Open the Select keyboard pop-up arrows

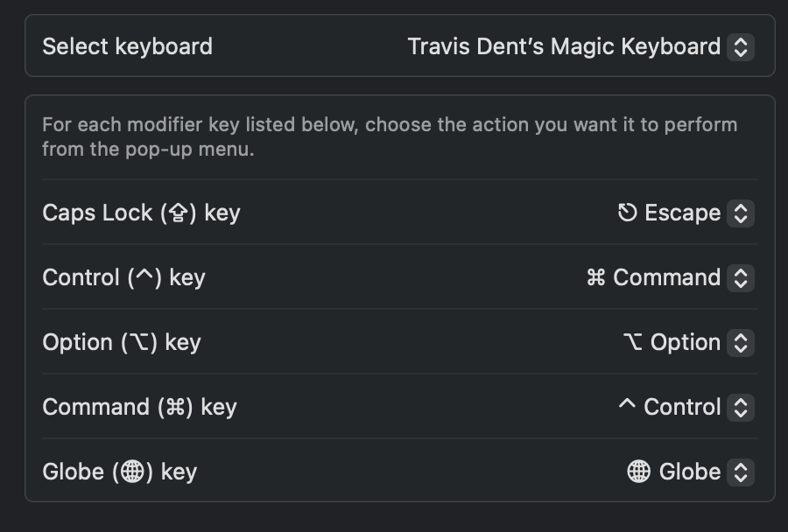point(740,47)
